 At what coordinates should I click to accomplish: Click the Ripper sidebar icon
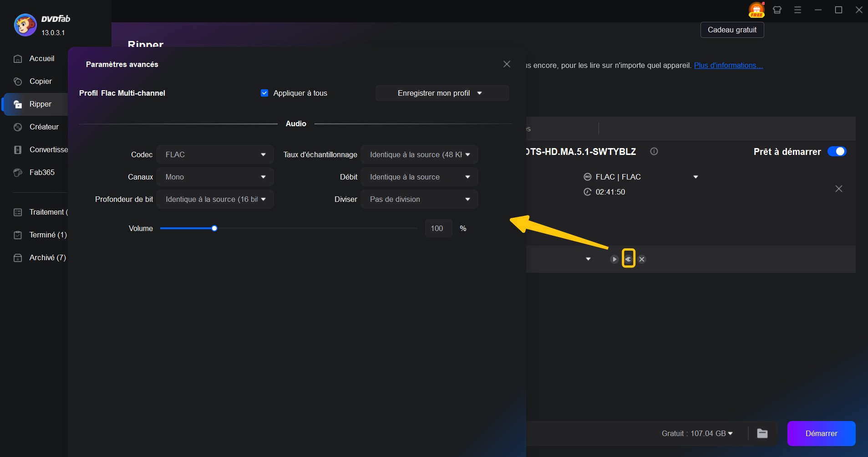[18, 104]
